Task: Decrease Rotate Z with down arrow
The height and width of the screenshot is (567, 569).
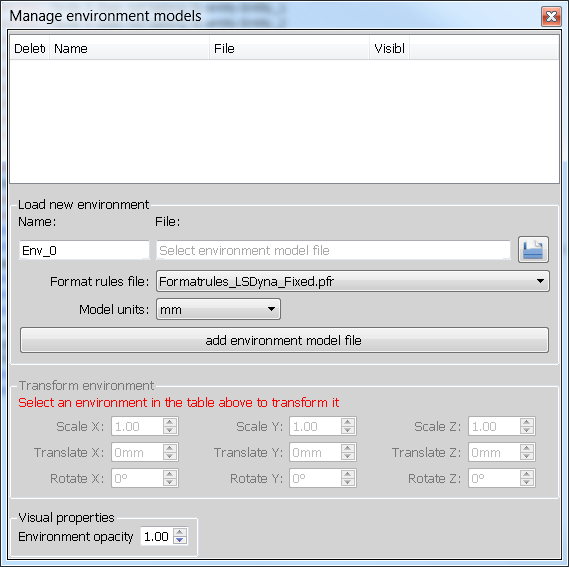Action: (x=527, y=483)
